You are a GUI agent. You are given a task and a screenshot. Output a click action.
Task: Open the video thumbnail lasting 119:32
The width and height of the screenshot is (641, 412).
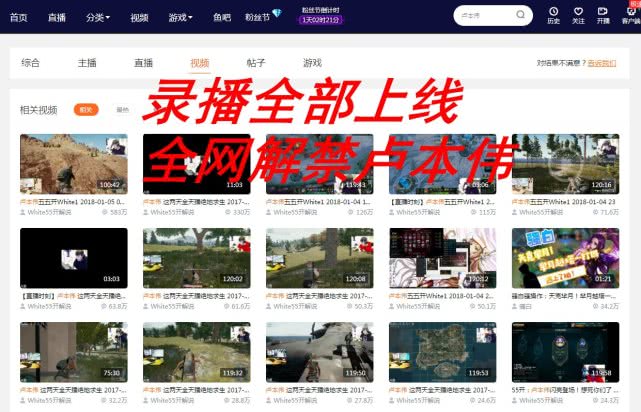click(197, 352)
